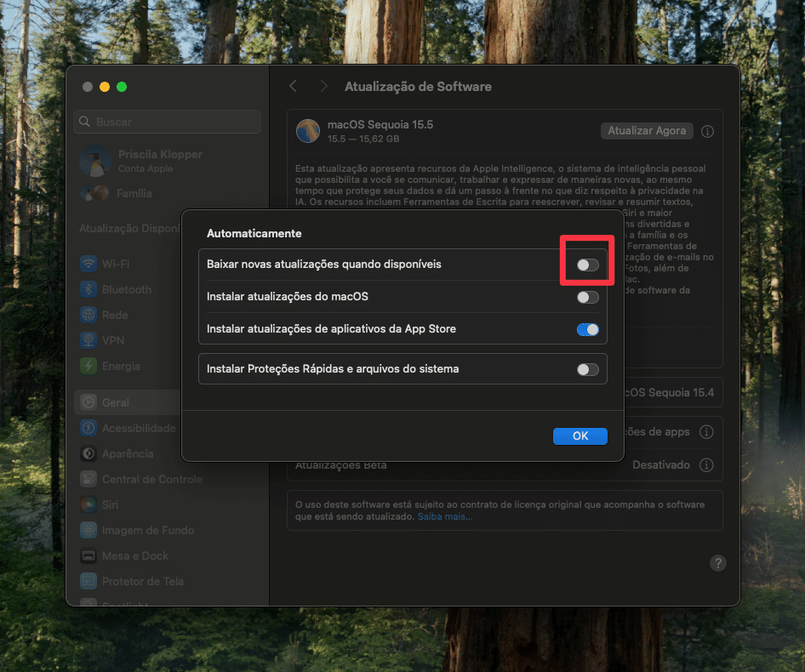Click the Bluetooth sidebar icon
Screen dimensions: 805x672
tap(88, 289)
